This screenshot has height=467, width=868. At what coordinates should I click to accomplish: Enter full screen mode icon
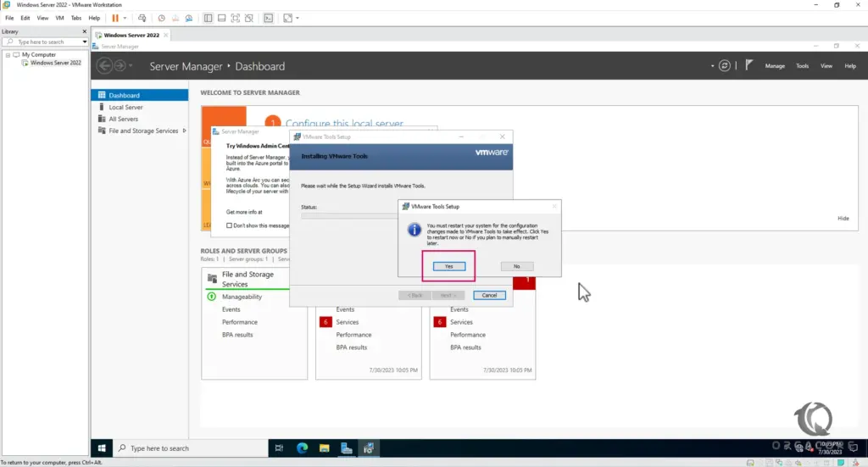[x=236, y=19]
